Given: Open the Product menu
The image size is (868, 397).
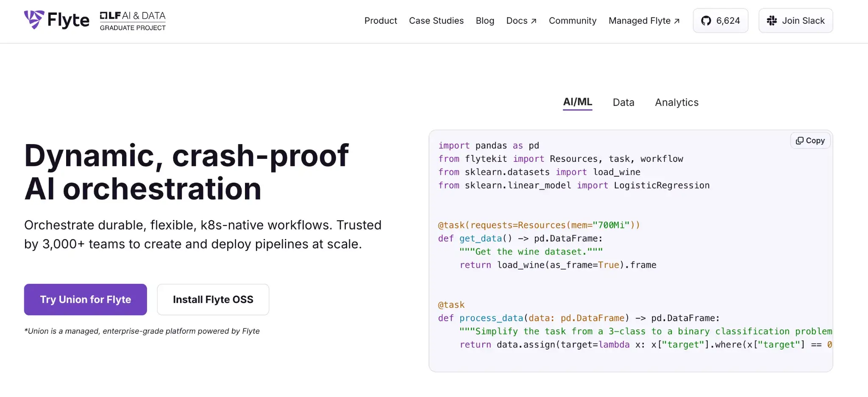Looking at the screenshot, I should coord(381,21).
